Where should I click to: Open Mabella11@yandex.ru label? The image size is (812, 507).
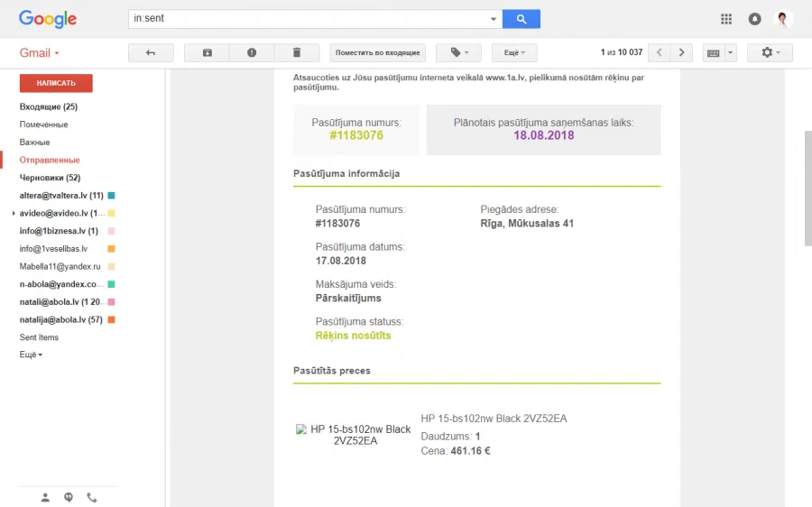pos(60,267)
